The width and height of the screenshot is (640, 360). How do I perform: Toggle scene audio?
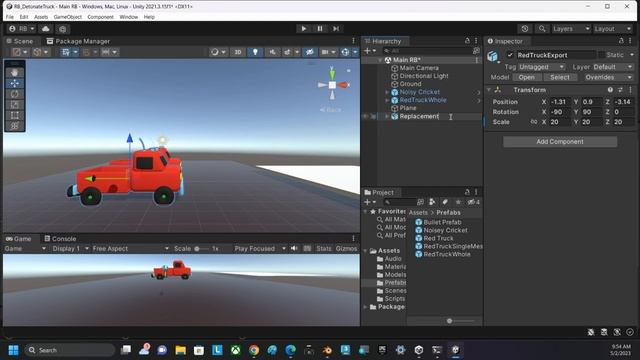pyautogui.click(x=272, y=52)
